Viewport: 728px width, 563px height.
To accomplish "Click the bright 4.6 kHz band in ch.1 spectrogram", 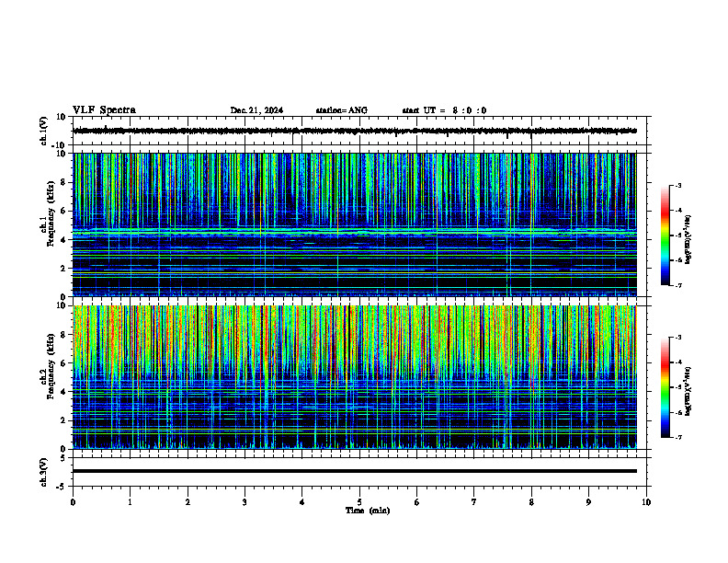I will tap(355, 230).
